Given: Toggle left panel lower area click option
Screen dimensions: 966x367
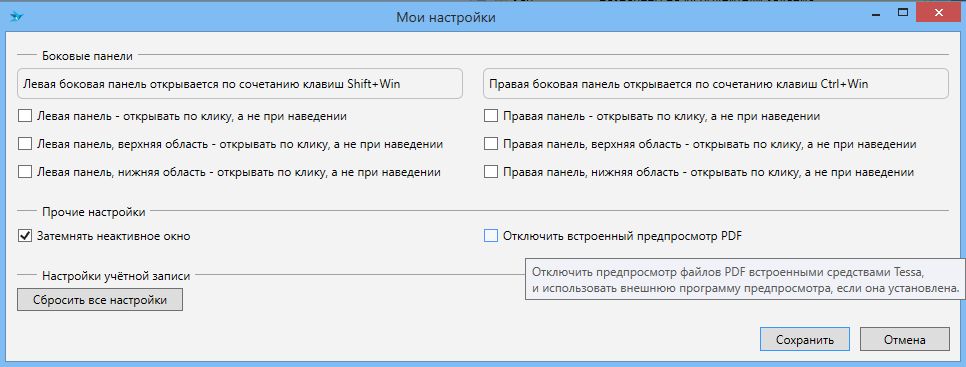Looking at the screenshot, I should [25, 172].
